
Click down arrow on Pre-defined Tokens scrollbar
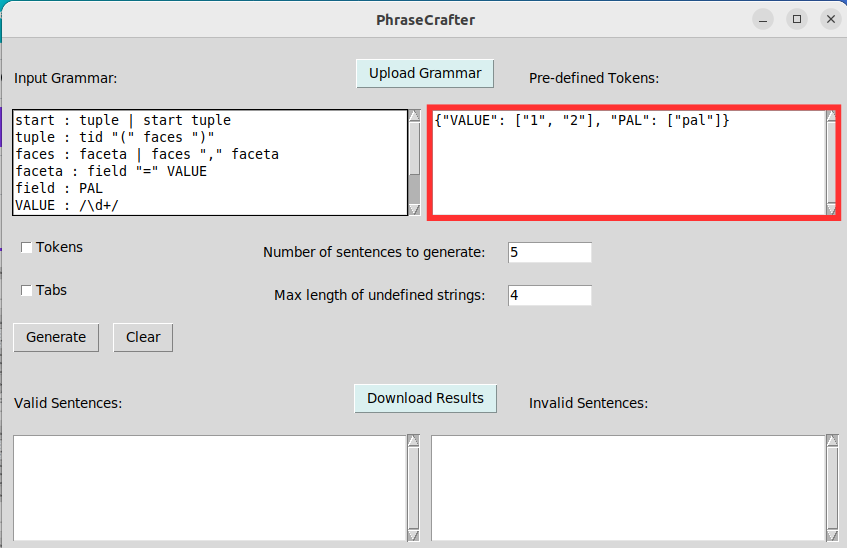pyautogui.click(x=830, y=208)
